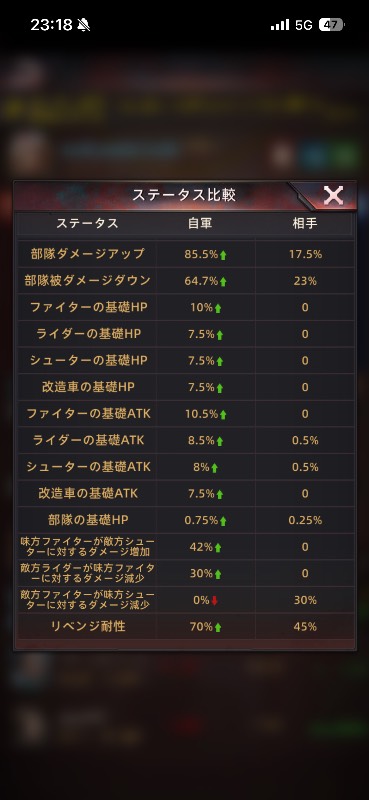Image resolution: width=369 pixels, height=800 pixels.
Task: Tap green arrow next to リベンジ耐性 70%
Action: click(218, 628)
